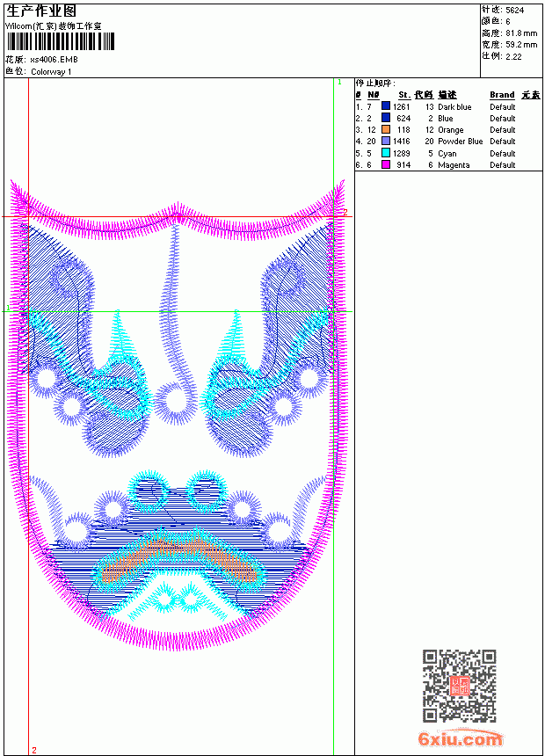Open the 6xiu.com watermark link

460,739
